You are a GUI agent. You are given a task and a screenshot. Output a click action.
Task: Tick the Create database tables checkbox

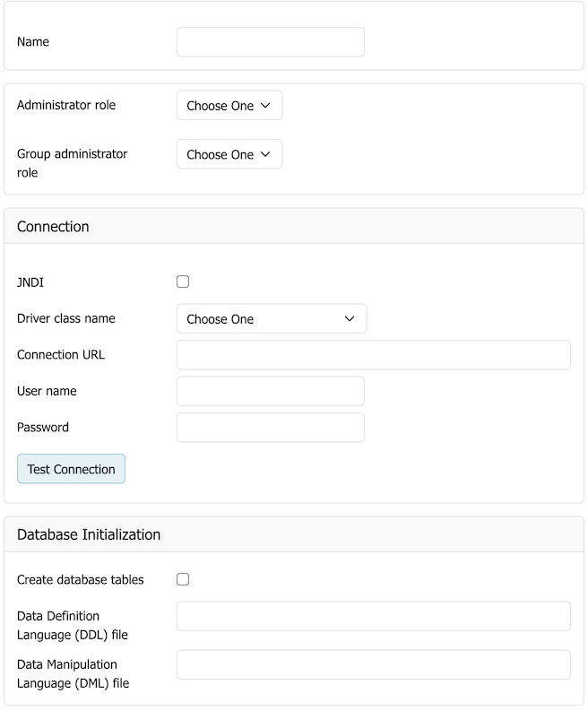pyautogui.click(x=183, y=579)
